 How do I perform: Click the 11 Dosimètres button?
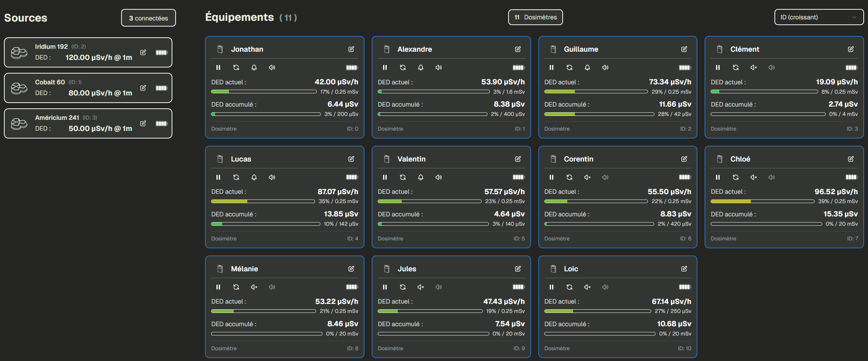pos(535,17)
